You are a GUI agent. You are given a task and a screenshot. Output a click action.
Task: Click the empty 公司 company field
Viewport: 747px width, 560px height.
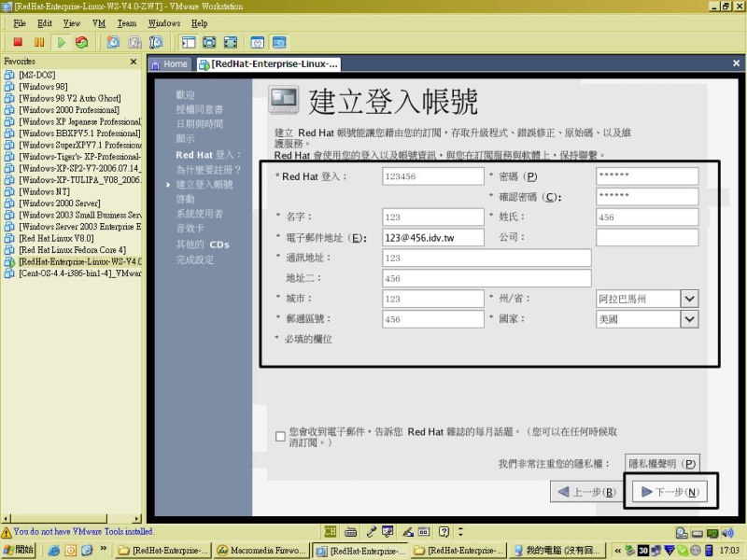point(647,238)
